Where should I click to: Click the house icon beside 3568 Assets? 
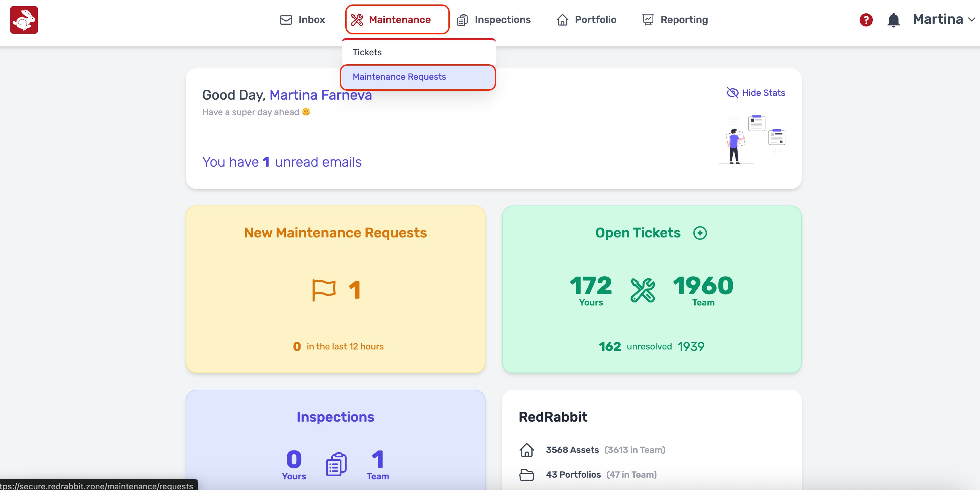click(x=526, y=450)
